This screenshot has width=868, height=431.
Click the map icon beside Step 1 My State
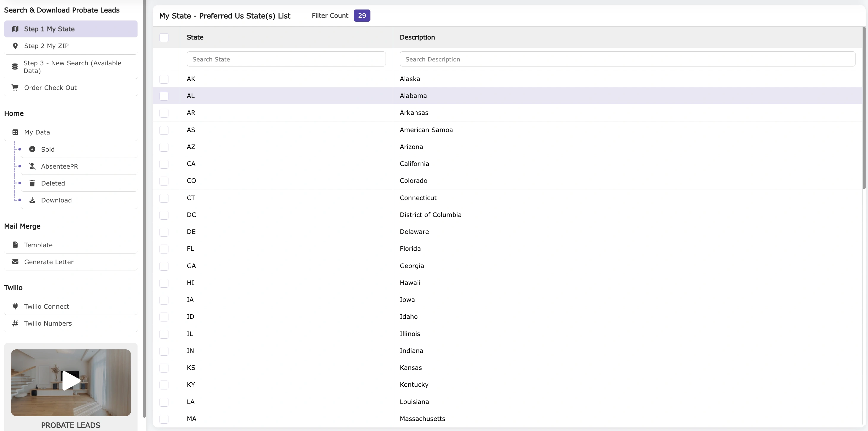tap(15, 29)
